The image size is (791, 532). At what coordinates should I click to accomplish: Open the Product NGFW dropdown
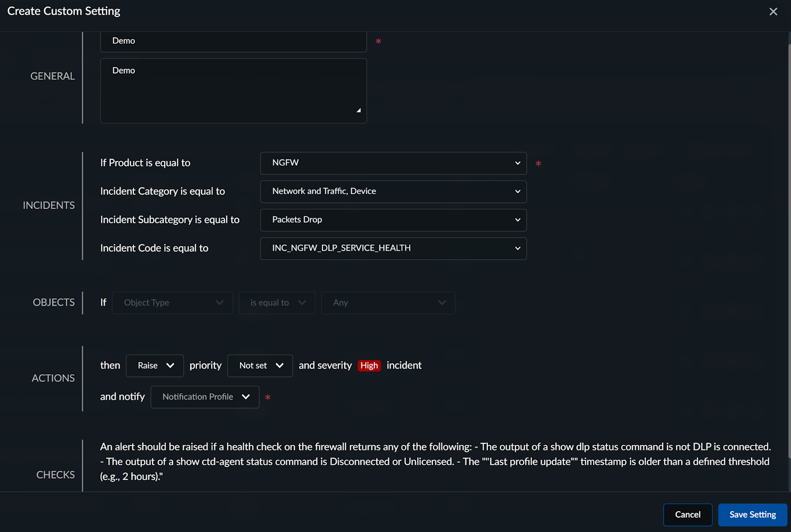[393, 163]
